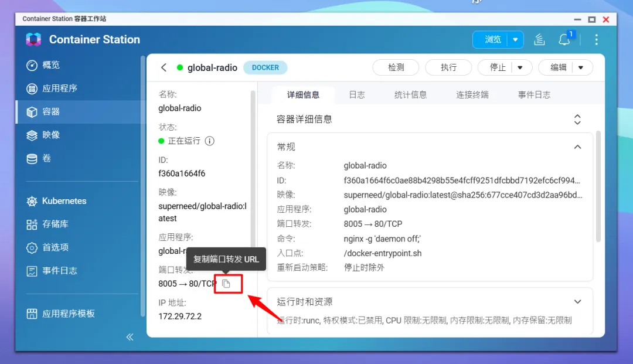Screen dimensions: 633x364
Task: Click the DOCKER badge
Action: point(266,67)
